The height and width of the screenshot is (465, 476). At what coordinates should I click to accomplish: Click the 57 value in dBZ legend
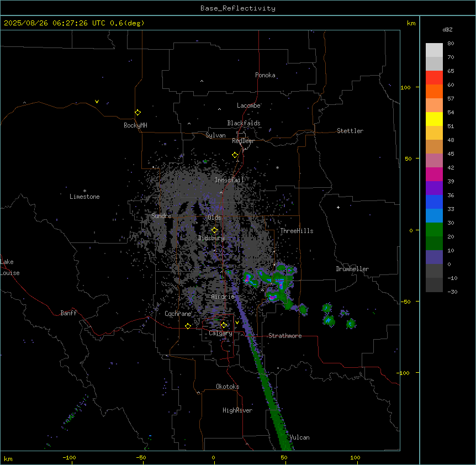point(451,99)
